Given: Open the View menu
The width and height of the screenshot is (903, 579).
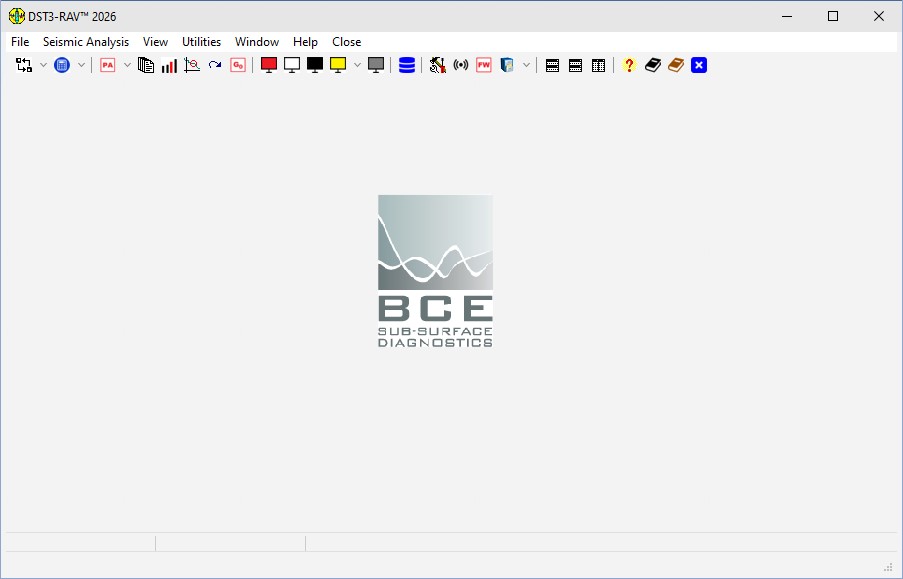Looking at the screenshot, I should (155, 42).
